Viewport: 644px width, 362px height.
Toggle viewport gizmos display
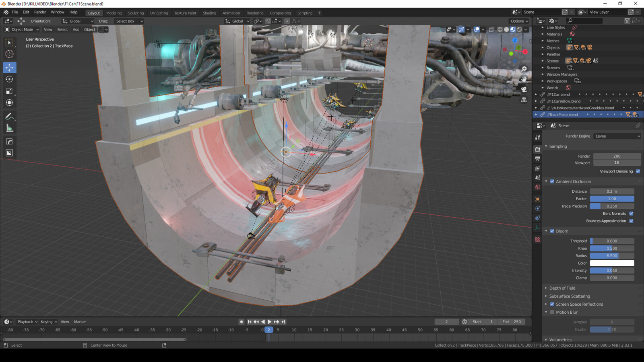click(461, 29)
